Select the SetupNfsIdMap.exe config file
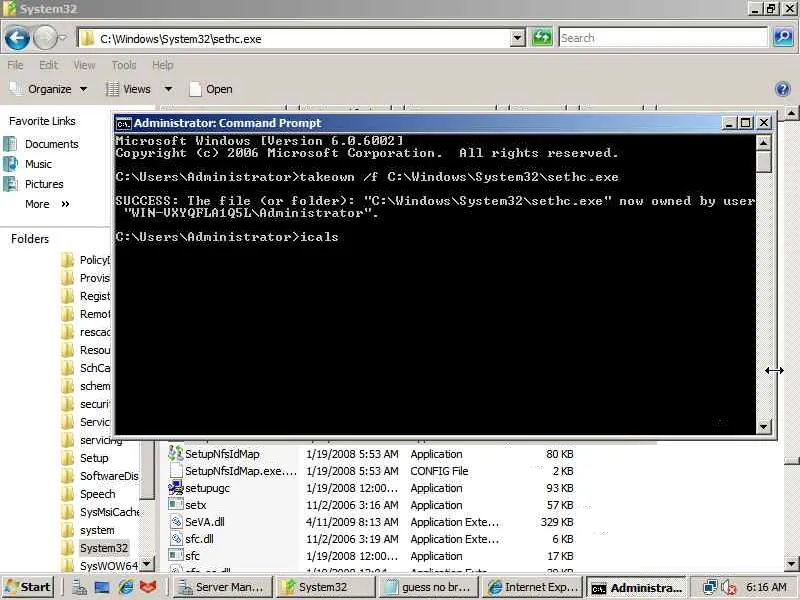The image size is (800, 600). 240,471
